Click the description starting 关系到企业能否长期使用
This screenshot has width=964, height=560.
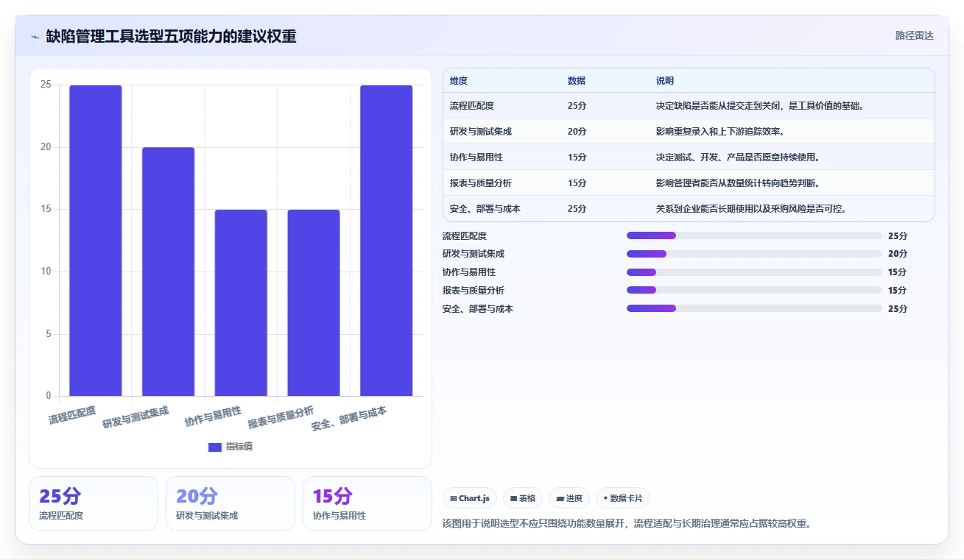[x=751, y=209]
